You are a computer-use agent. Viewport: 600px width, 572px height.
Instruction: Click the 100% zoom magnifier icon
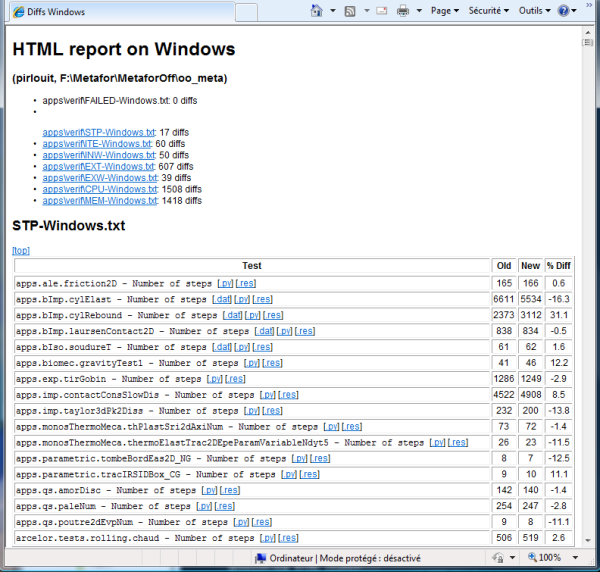click(x=532, y=557)
